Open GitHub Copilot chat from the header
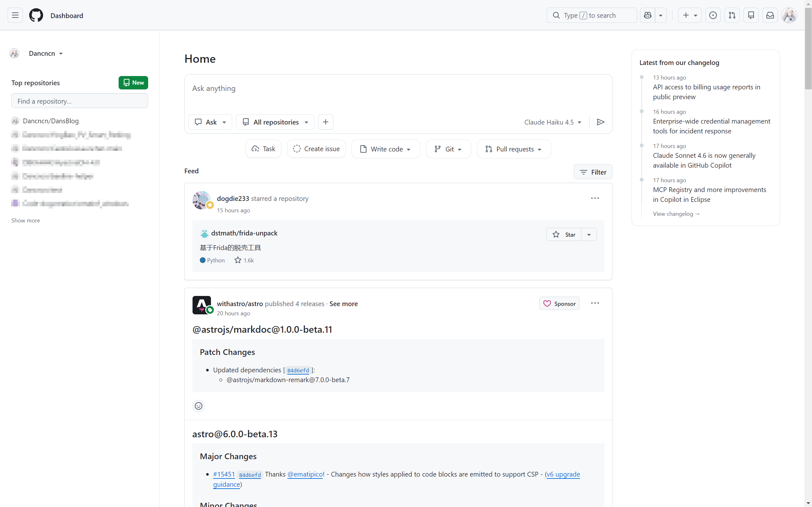The image size is (812, 507). pos(647,15)
